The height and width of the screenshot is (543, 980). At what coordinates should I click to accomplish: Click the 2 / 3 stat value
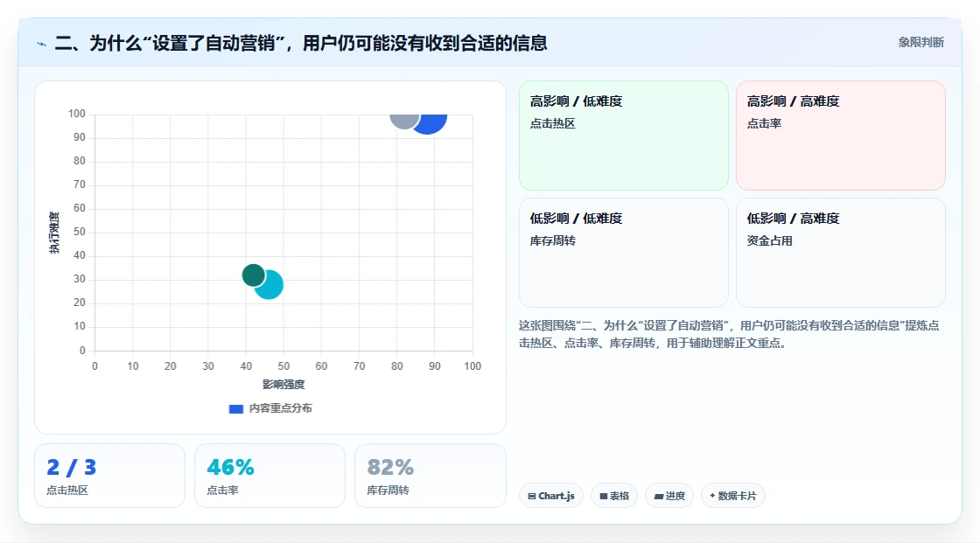[72, 468]
